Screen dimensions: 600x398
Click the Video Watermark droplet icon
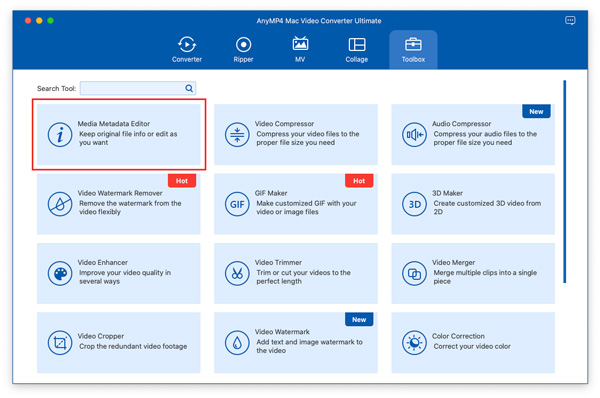click(x=237, y=343)
